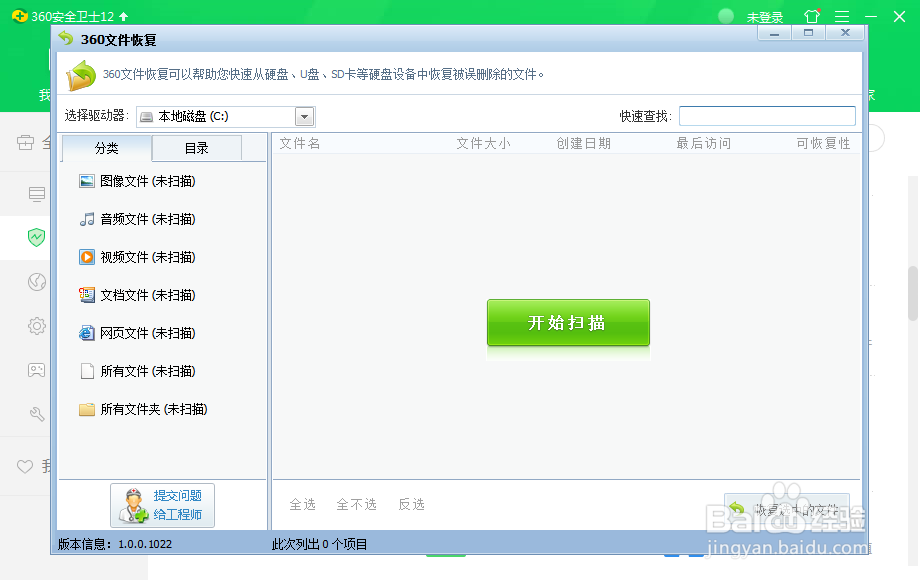Viewport: 920px width, 580px height.
Task: Switch to the 分类 tab
Action: pos(106,148)
